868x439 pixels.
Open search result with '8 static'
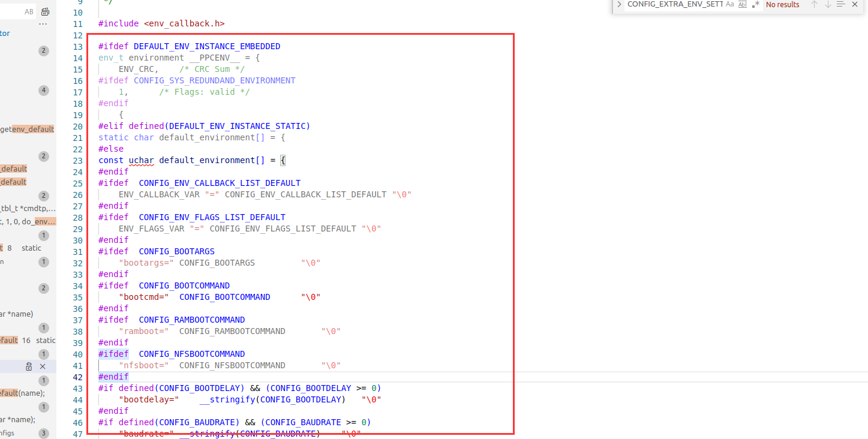click(21, 248)
